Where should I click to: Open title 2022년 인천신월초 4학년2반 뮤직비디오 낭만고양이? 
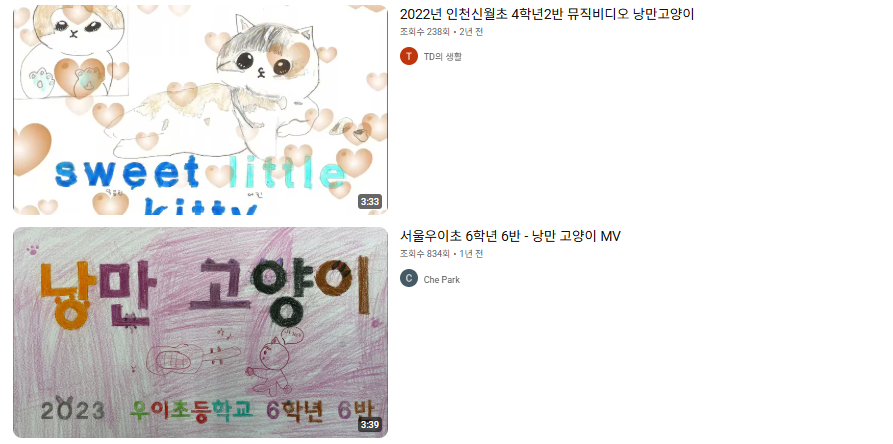(547, 15)
